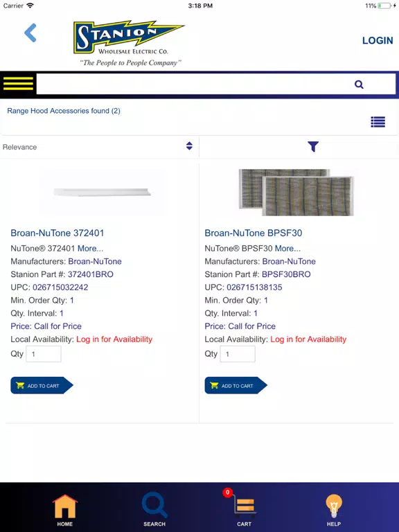Click the magnifying glass search icon
This screenshot has width=399, height=532.
click(359, 84)
